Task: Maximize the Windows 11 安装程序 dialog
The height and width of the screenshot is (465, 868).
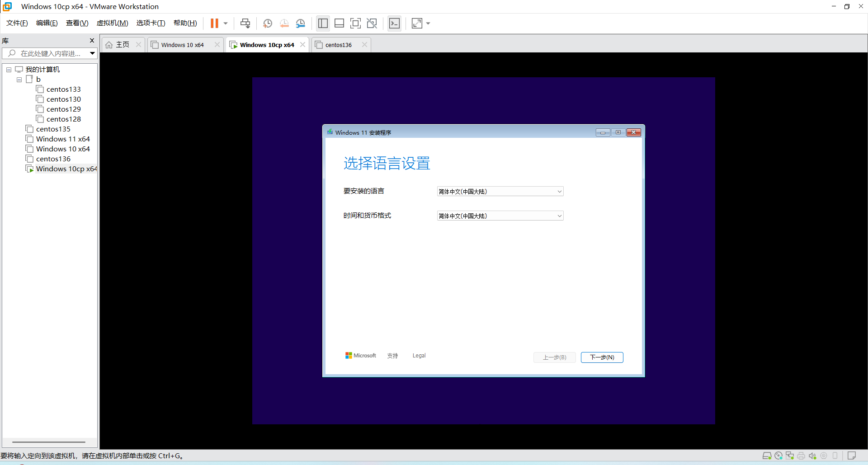Action: 618,132
